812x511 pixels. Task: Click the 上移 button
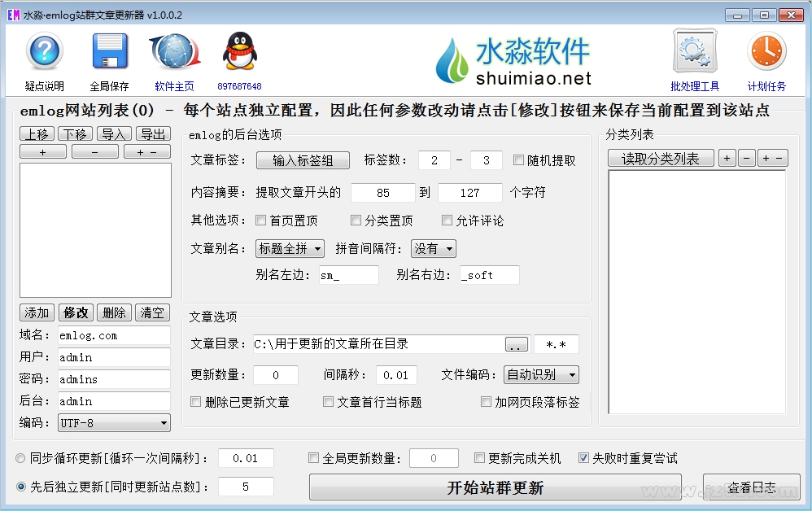pyautogui.click(x=37, y=134)
